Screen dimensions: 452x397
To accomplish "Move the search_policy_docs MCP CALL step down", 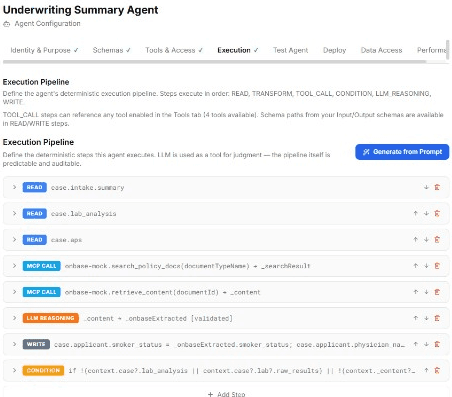I will pos(426,266).
